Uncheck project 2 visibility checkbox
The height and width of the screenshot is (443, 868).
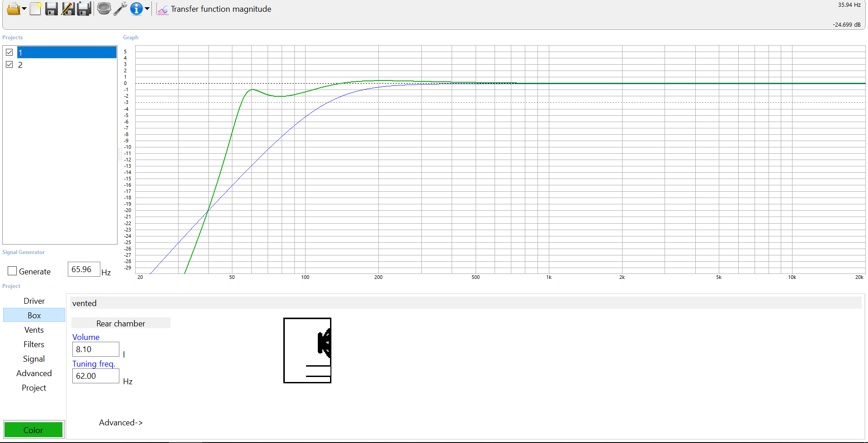(x=9, y=65)
